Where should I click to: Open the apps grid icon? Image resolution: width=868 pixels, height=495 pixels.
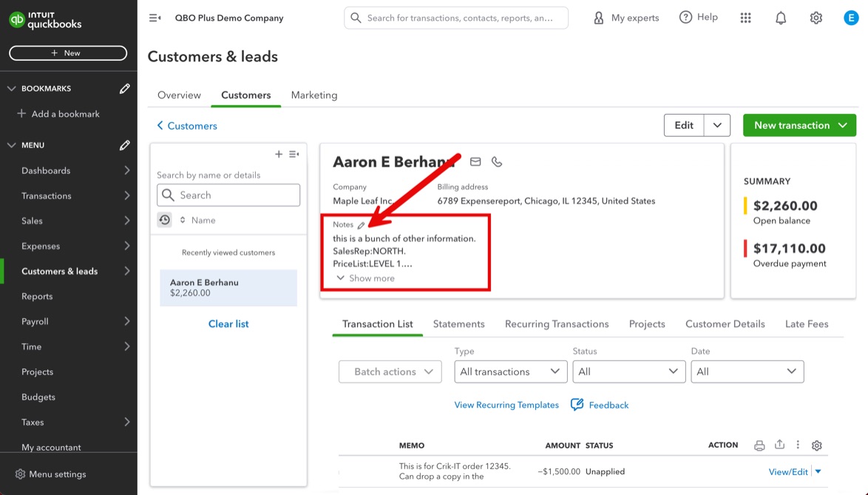745,18
